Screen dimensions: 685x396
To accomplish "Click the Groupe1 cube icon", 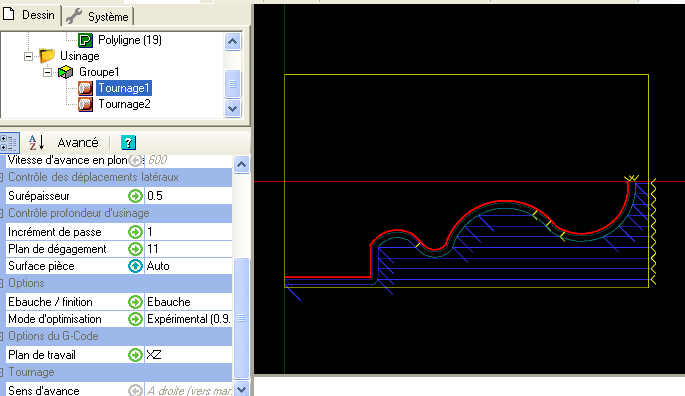I will pyautogui.click(x=66, y=72).
